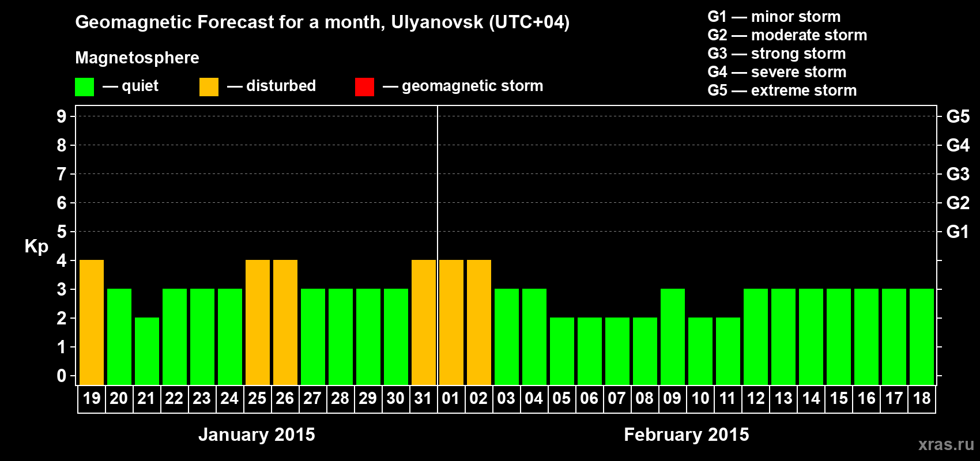Click the 'Magnetosphere' heading
Viewport: 980px width, 461px height.
tap(137, 58)
